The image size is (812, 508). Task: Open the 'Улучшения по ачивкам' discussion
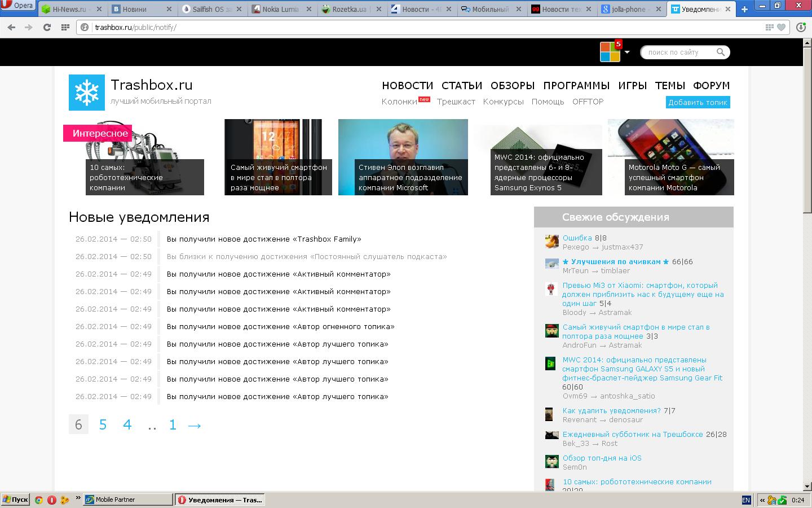pyautogui.click(x=616, y=262)
